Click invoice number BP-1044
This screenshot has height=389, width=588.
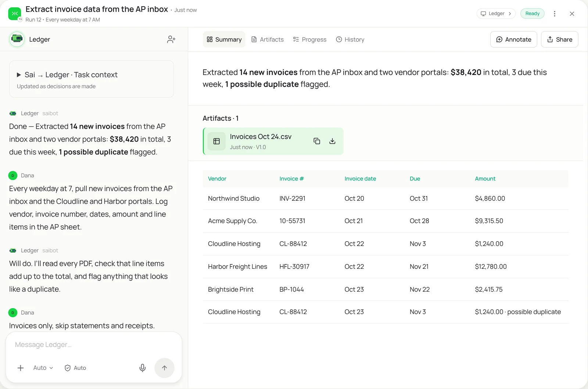point(291,289)
